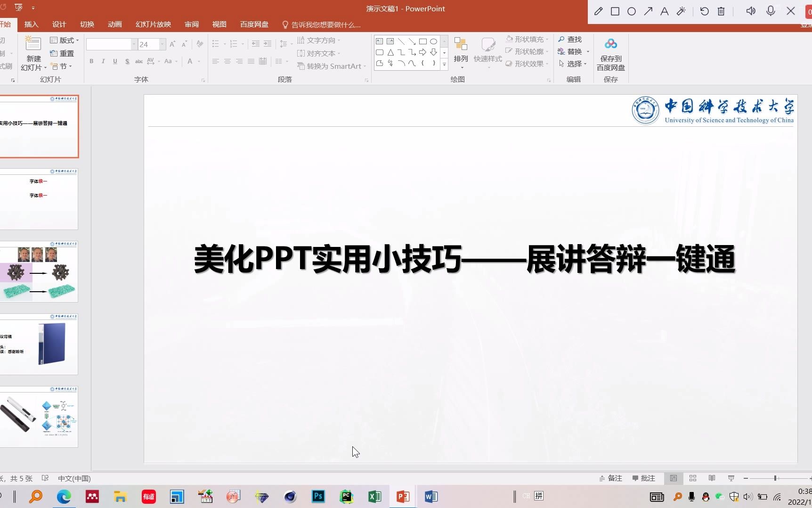Open the 文字方向 (Text Direction) dropdown

(321, 40)
